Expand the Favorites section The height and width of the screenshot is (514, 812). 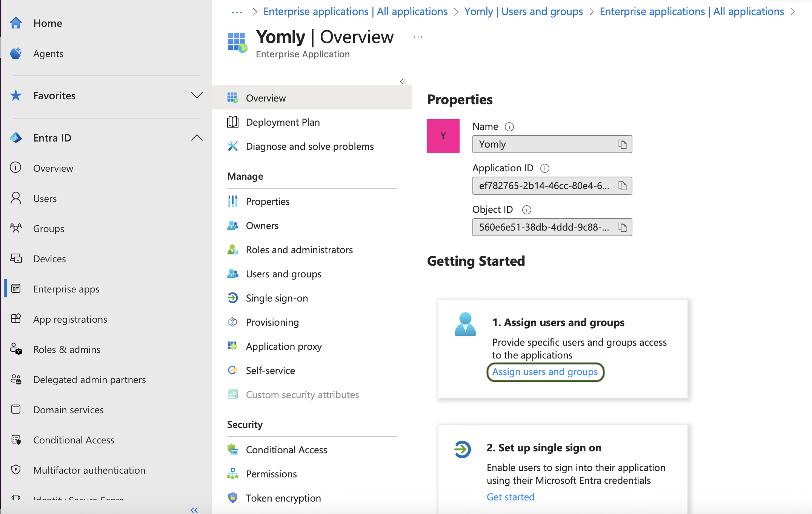point(197,95)
